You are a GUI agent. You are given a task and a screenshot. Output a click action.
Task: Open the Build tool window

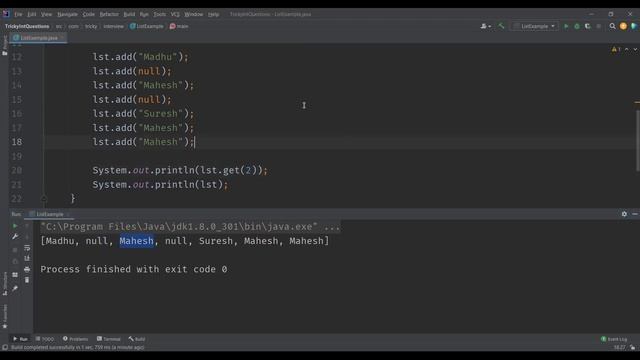click(137, 339)
